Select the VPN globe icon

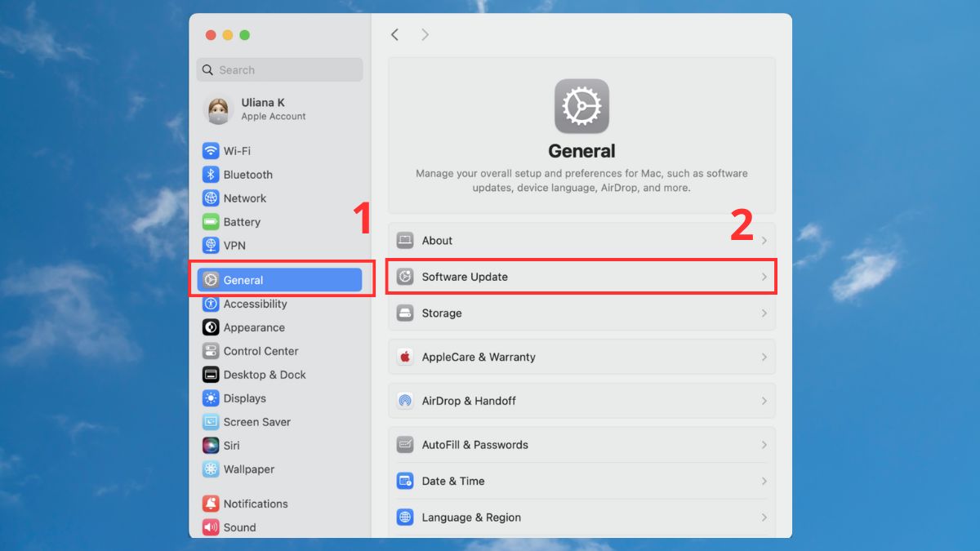click(x=211, y=245)
